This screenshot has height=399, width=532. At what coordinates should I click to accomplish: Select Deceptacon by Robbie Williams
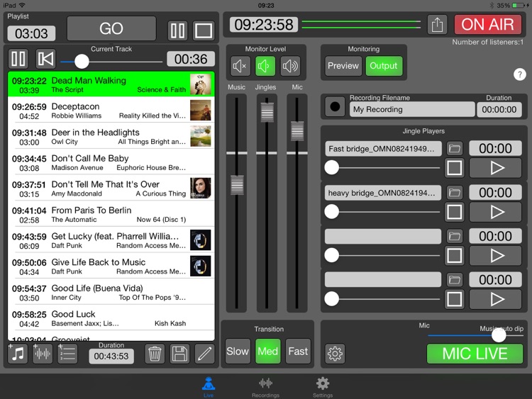coord(111,110)
